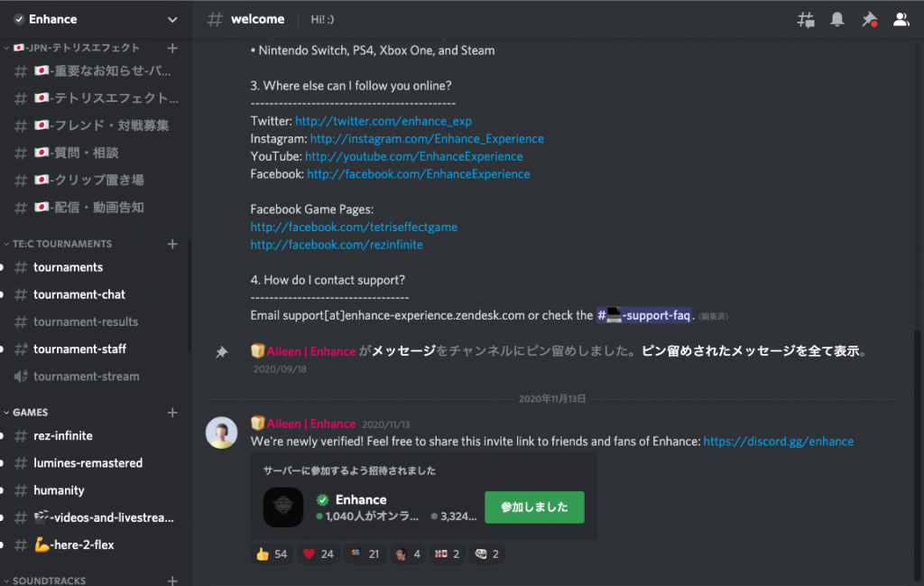
Task: Open the Enhance server dropdown menu
Action: [x=172, y=19]
